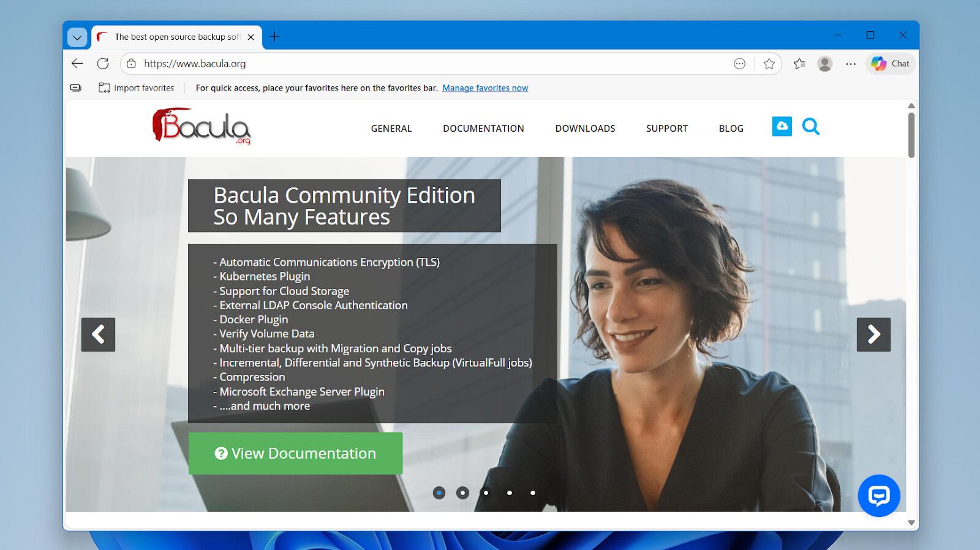Click 'Bacula Community Edition' heading text

point(344,195)
